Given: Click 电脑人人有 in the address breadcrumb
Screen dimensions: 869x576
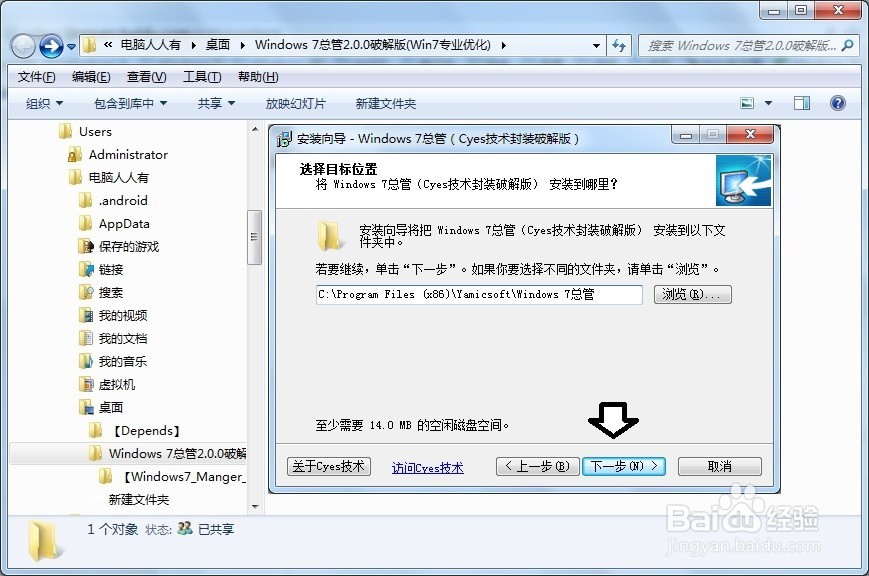Looking at the screenshot, I should [x=150, y=45].
